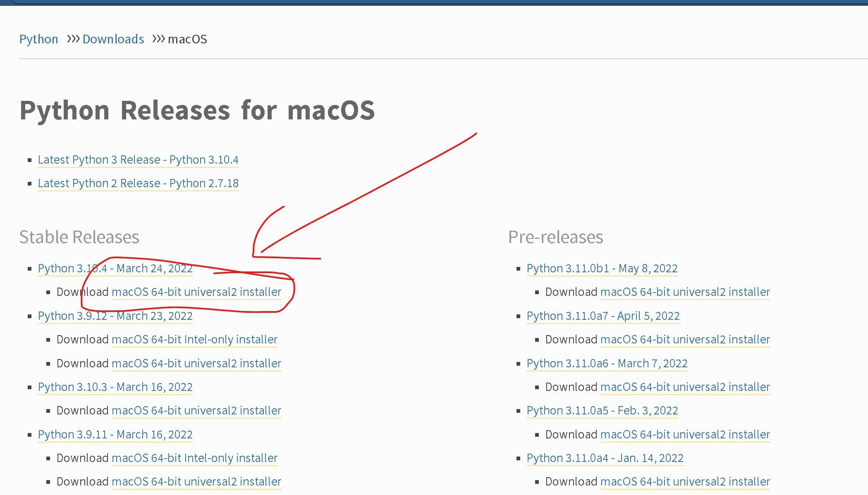Open Python 3.9.12 - March 23, 2022 release
Image resolution: width=868 pixels, height=495 pixels.
pyautogui.click(x=115, y=316)
